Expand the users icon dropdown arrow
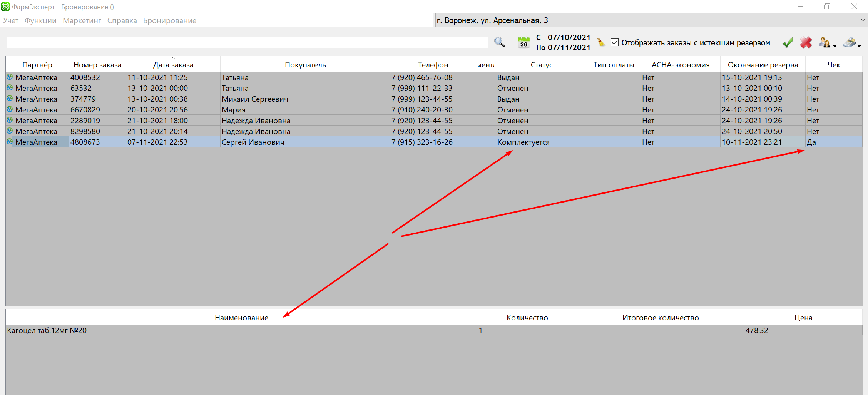This screenshot has height=395, width=868. pos(835,46)
